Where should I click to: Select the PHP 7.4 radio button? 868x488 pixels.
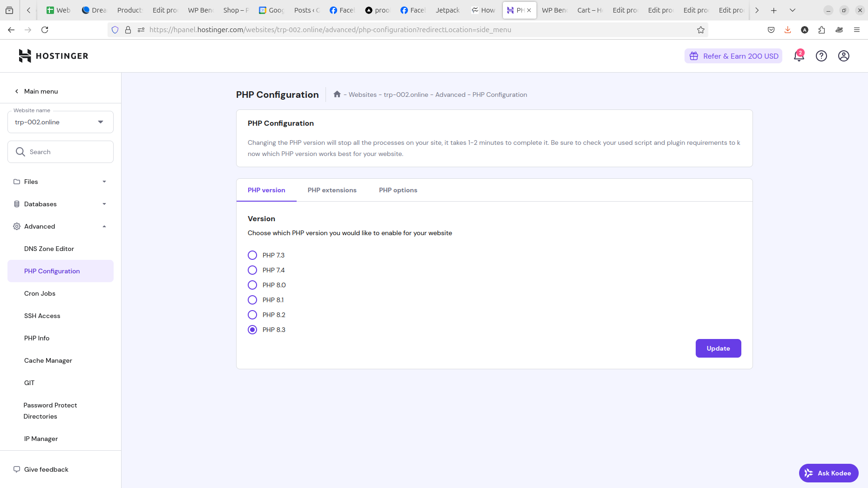pyautogui.click(x=252, y=270)
